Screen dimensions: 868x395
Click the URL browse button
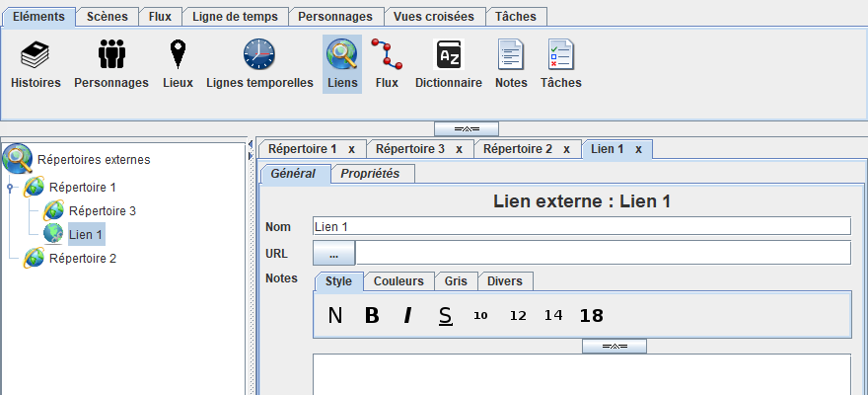(x=334, y=253)
